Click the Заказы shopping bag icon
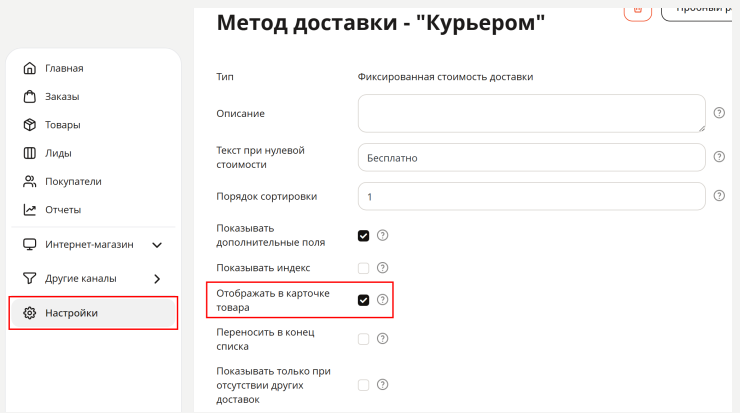Image resolution: width=740 pixels, height=413 pixels. point(29,96)
